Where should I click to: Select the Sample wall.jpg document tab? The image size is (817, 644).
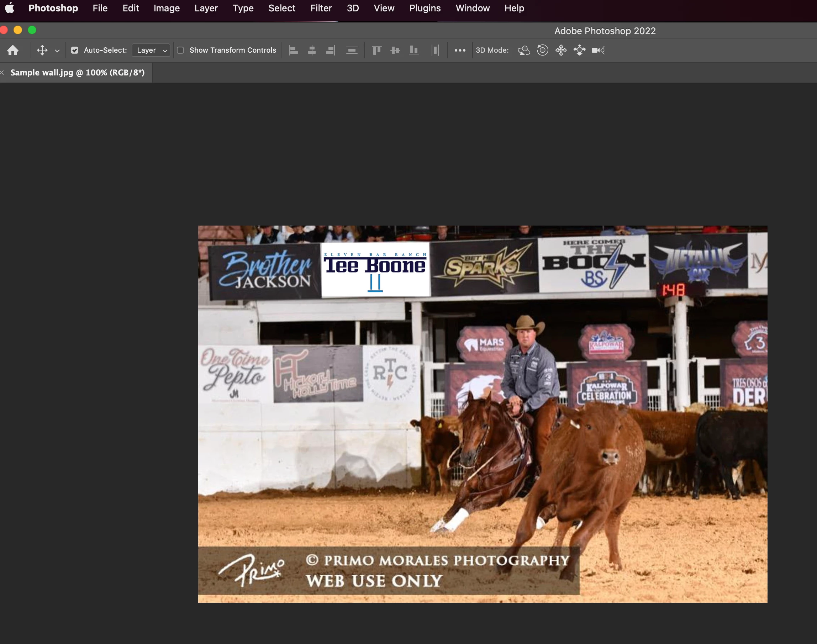(x=77, y=73)
